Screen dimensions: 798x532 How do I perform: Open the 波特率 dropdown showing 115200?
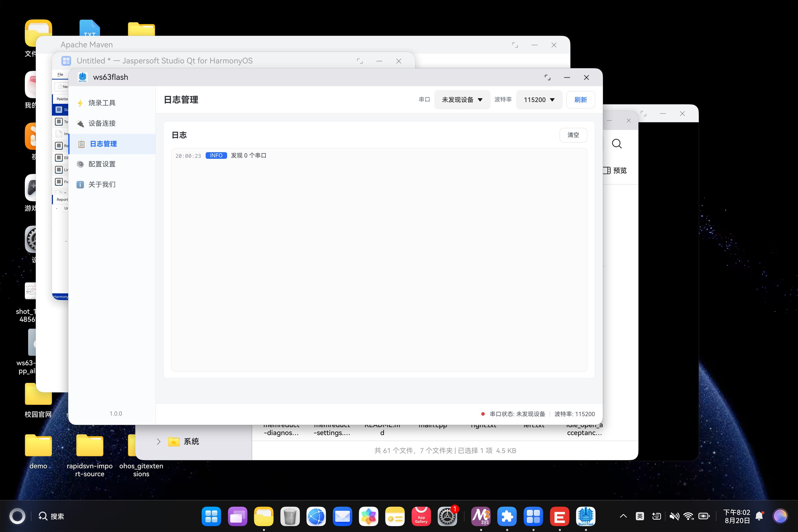(539, 100)
